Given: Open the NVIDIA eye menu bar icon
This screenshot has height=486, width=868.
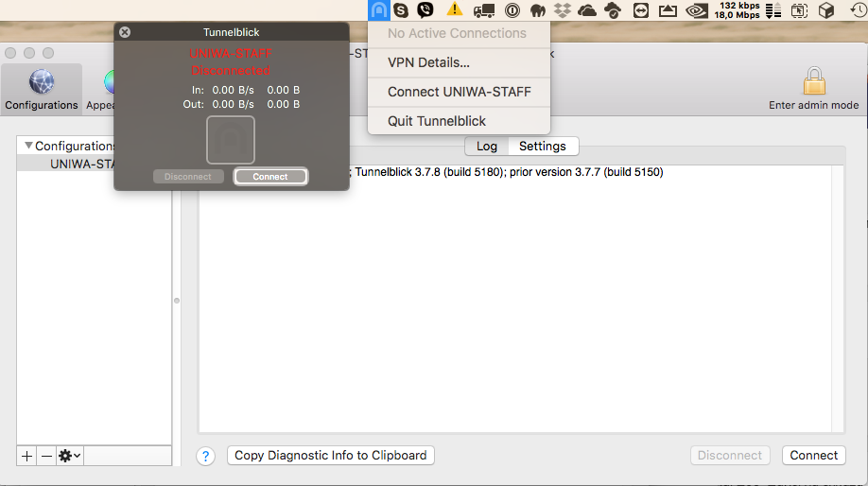Looking at the screenshot, I should [x=697, y=10].
